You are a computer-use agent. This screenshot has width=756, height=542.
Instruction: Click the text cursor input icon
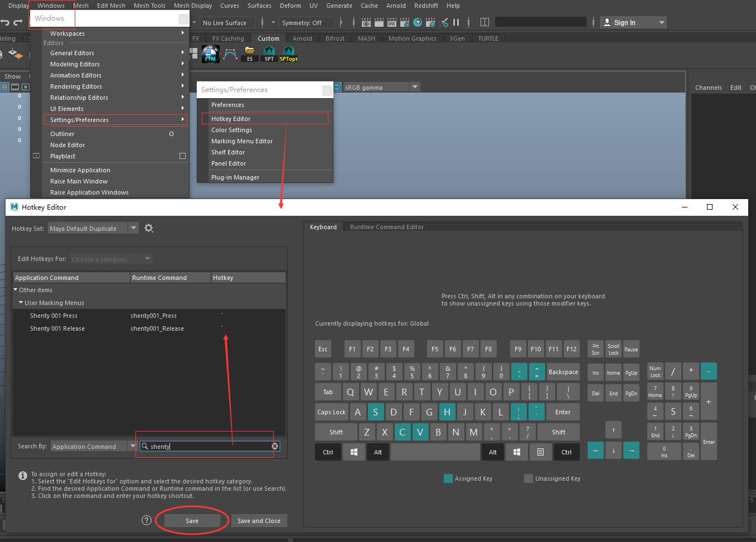click(484, 23)
